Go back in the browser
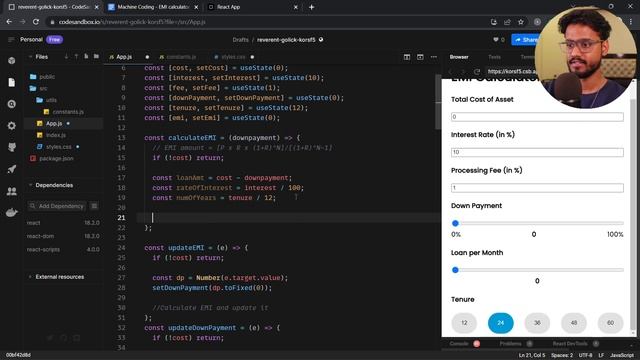This screenshot has height=360, width=640. coord(9,22)
